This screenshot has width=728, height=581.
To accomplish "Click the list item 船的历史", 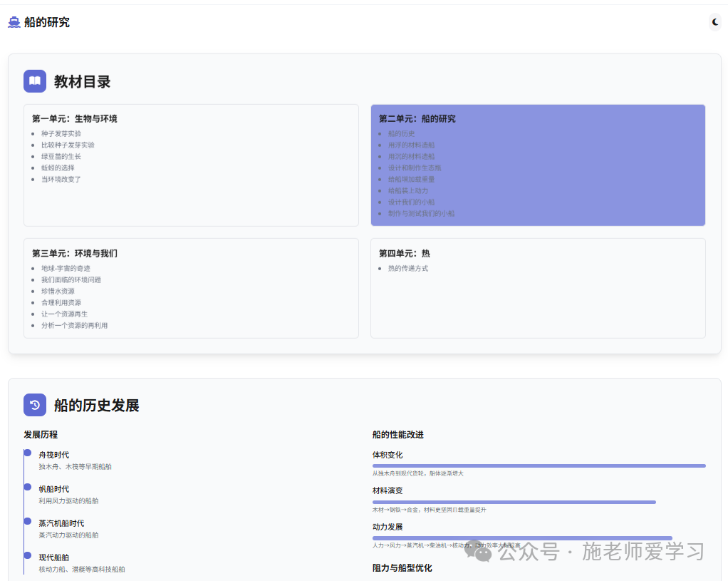I will coord(401,134).
